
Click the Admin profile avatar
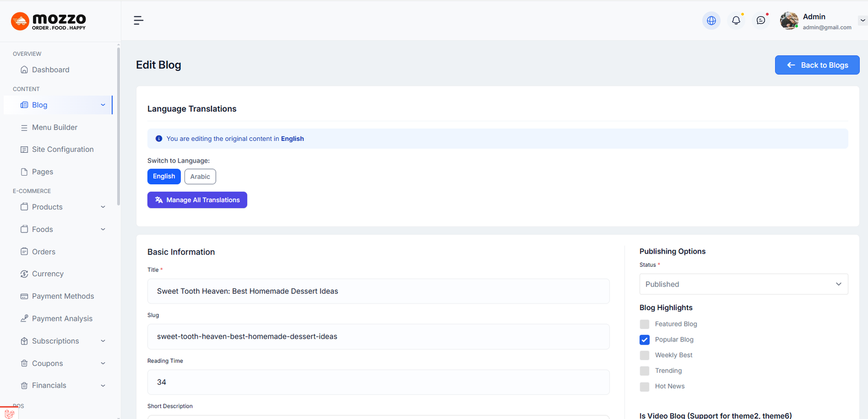point(789,21)
